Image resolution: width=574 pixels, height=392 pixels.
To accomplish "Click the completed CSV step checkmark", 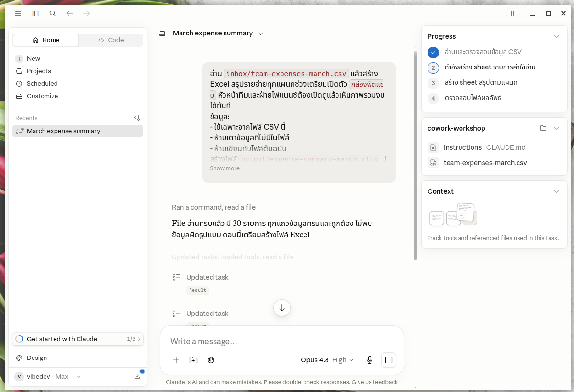I will (x=433, y=52).
